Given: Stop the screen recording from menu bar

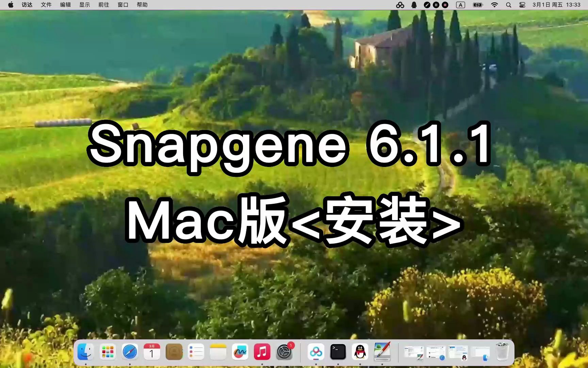Looking at the screenshot, I should pos(445,5).
